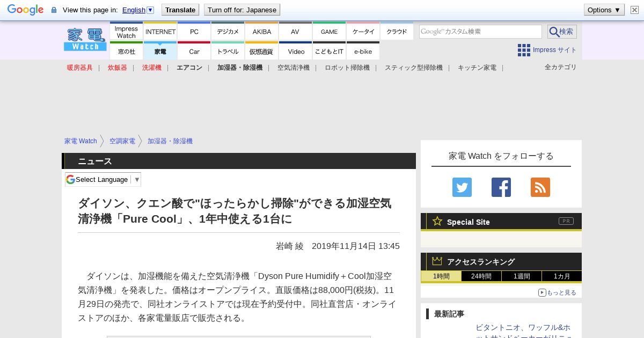Open the RSS feed icon
Screen dimensions: 644x338
coord(540,187)
